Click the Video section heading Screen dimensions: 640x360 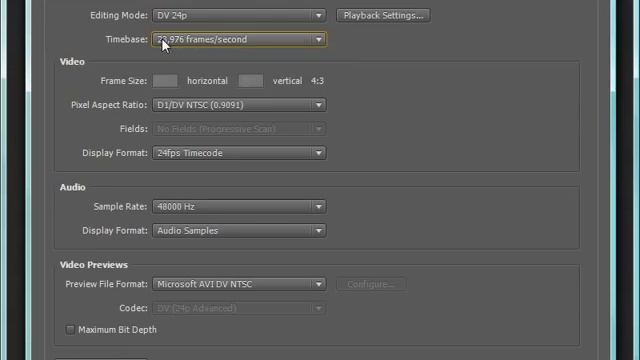pos(72,62)
